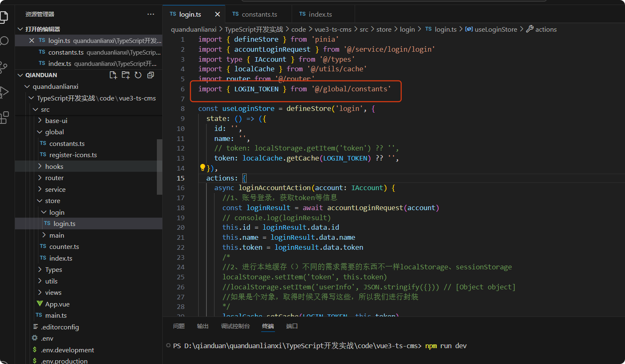Collapse the global folder
The height and width of the screenshot is (364, 625).
(54, 132)
